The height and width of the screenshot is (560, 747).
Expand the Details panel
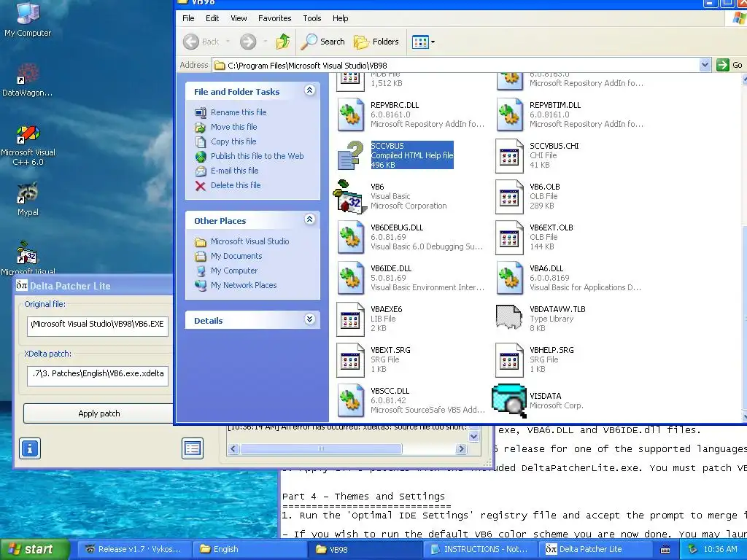coord(309,319)
